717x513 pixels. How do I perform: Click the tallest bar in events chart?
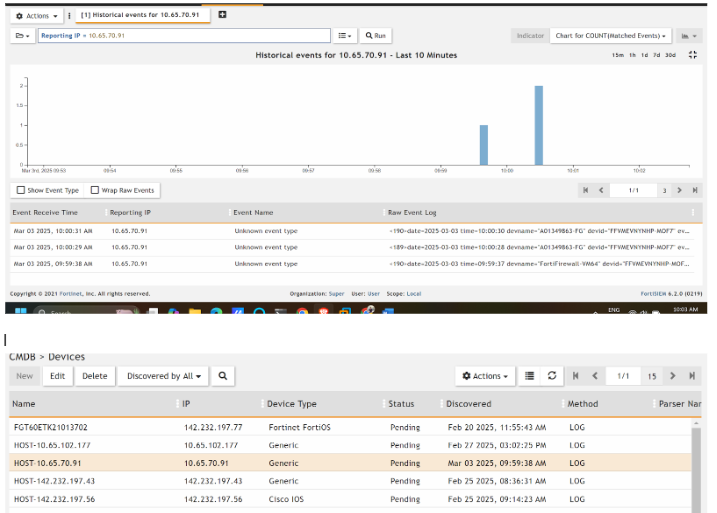(x=538, y=125)
